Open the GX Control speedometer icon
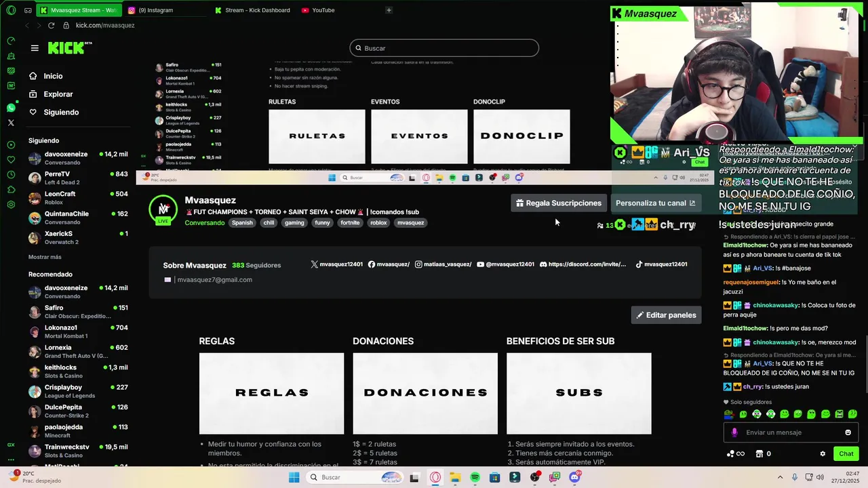 (11, 41)
